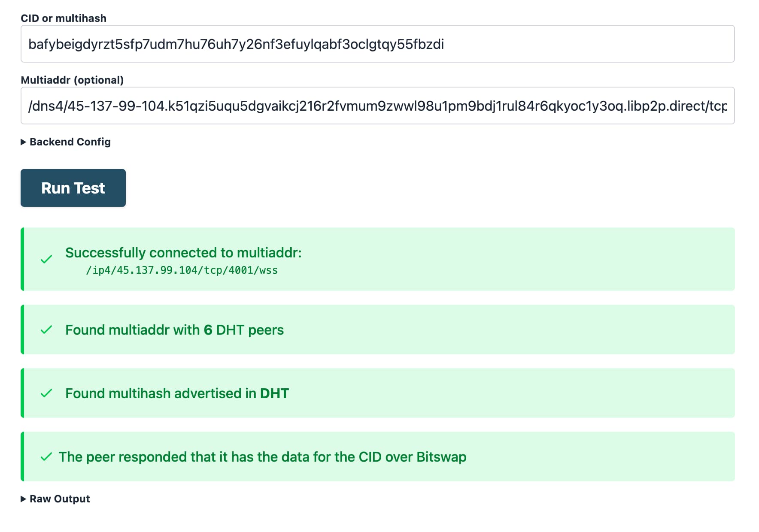The height and width of the screenshot is (532, 759).
Task: Expand the Raw Output section
Action: (x=60, y=499)
